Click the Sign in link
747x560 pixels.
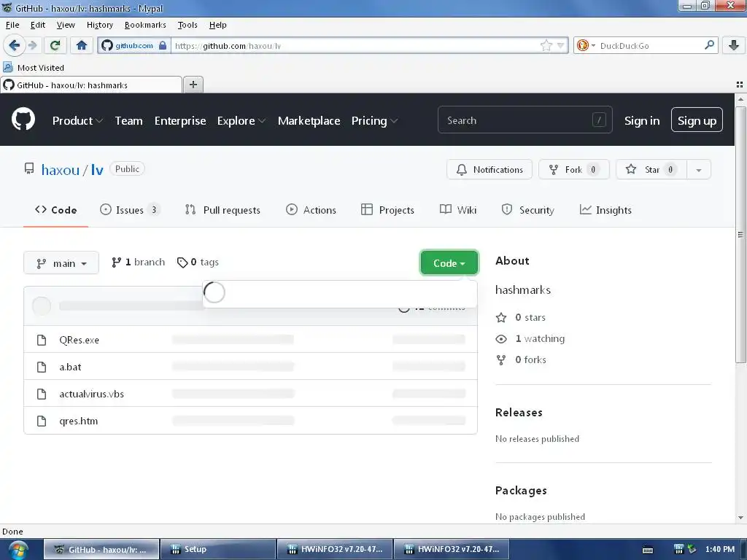tap(642, 121)
